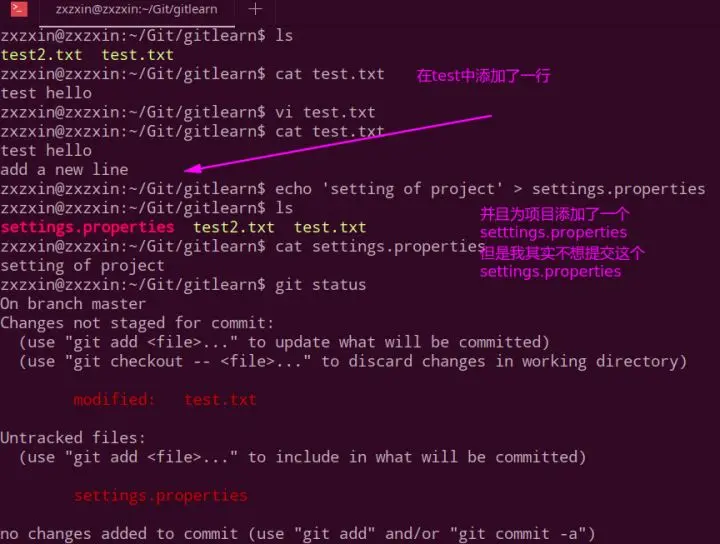Viewport: 720px width, 544px height.
Task: Click the magenta arrowhead near 'add a new line'
Action: [193, 169]
